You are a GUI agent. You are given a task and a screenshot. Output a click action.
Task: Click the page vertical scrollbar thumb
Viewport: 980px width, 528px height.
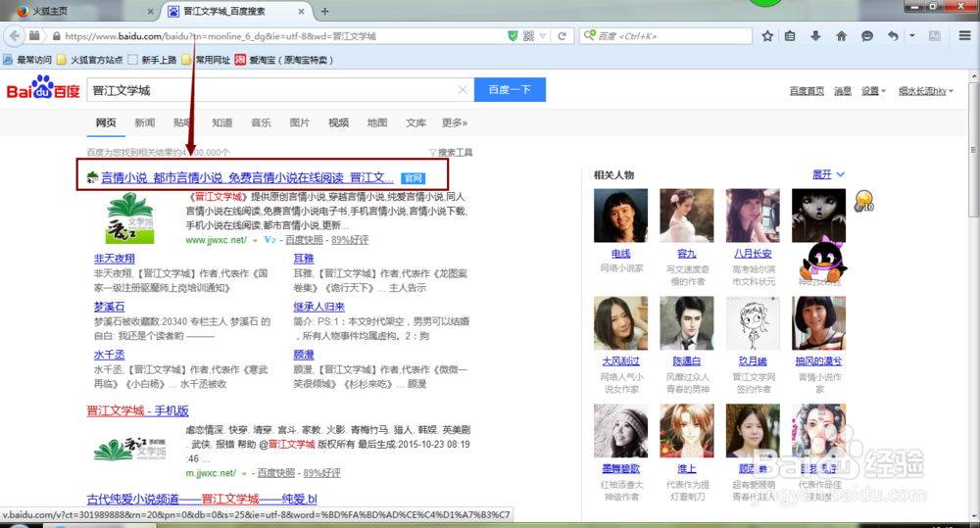point(973,149)
